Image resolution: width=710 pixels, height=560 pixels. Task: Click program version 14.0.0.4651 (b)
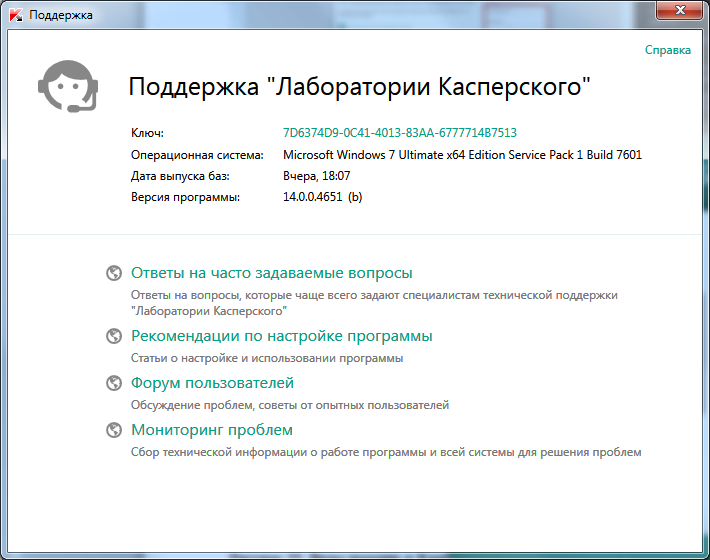(x=322, y=197)
